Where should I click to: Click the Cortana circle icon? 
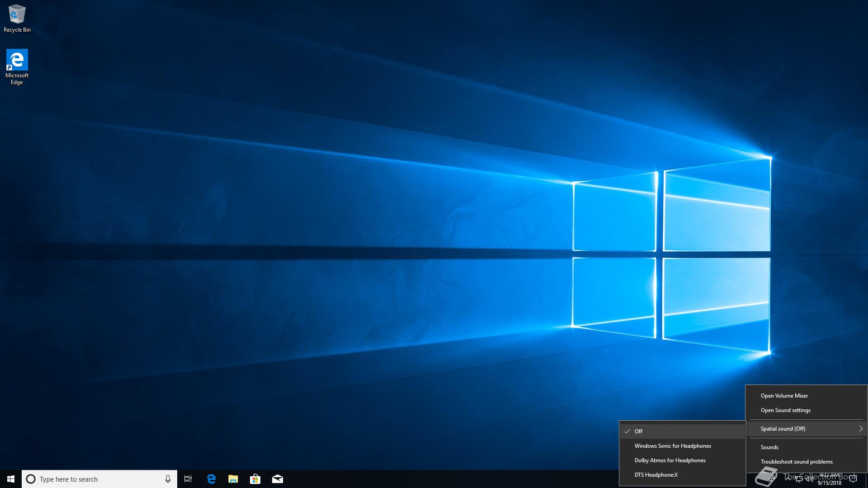click(31, 479)
